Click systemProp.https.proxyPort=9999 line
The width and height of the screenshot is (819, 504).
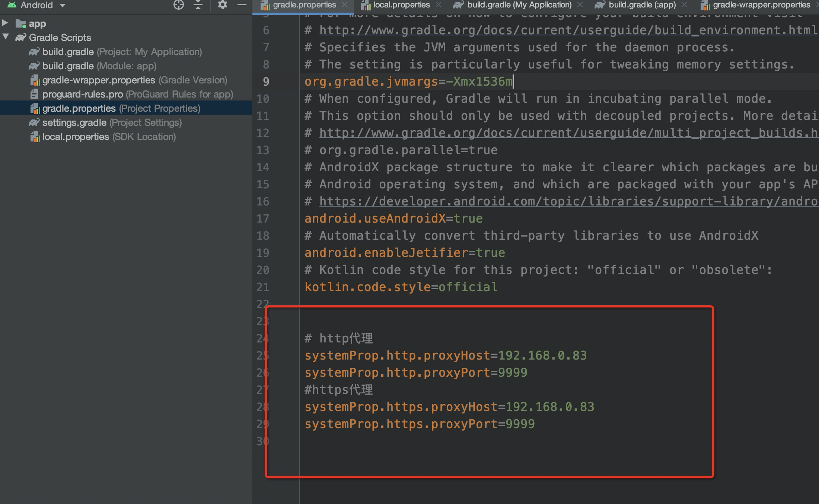tap(420, 424)
